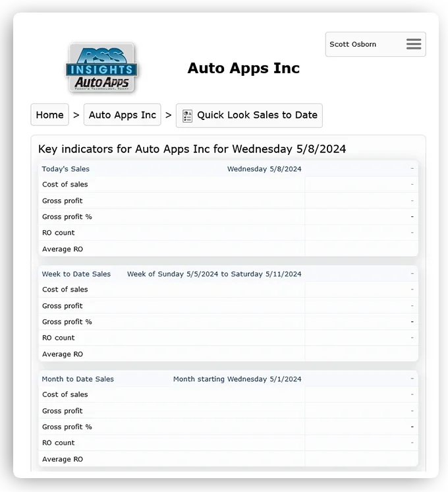Image resolution: width=448 pixels, height=492 pixels.
Task: Click the Week of Sunday 5/5/2024 to Saturday 5/11/2024 text
Action: 214,274
